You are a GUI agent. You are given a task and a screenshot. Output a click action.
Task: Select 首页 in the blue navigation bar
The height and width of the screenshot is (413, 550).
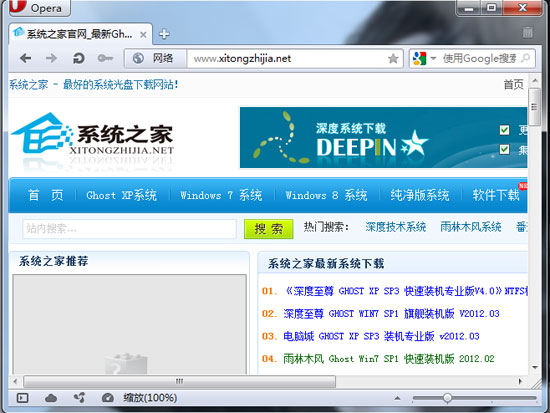tap(46, 195)
